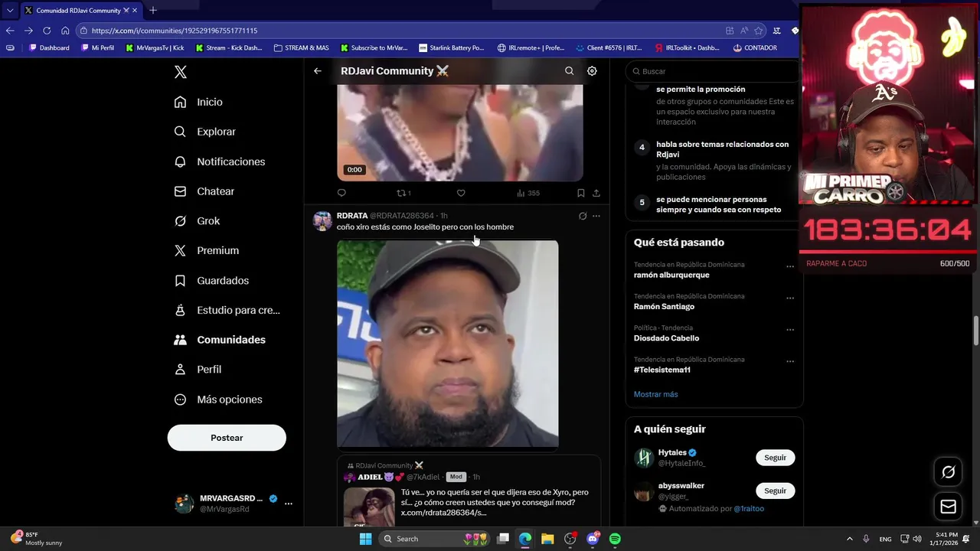The image size is (980, 551).
Task: Open CONTADOR bookmark
Action: (755, 47)
